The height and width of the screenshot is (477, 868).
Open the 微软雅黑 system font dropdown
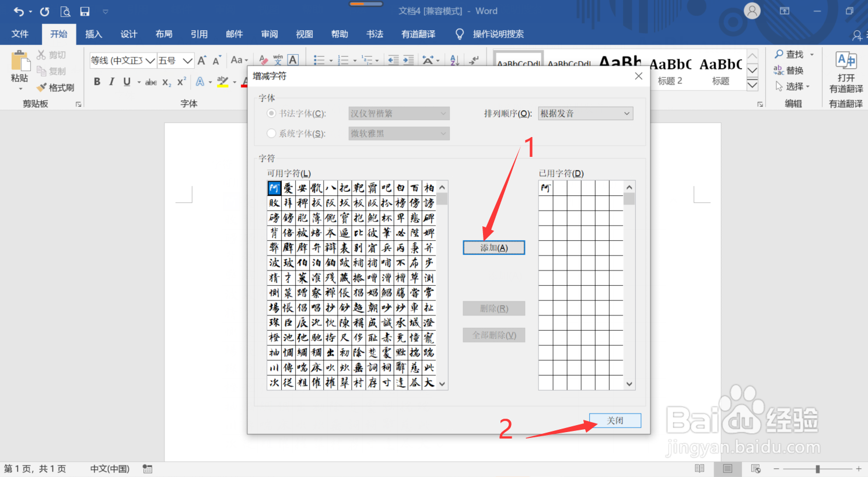click(399, 134)
